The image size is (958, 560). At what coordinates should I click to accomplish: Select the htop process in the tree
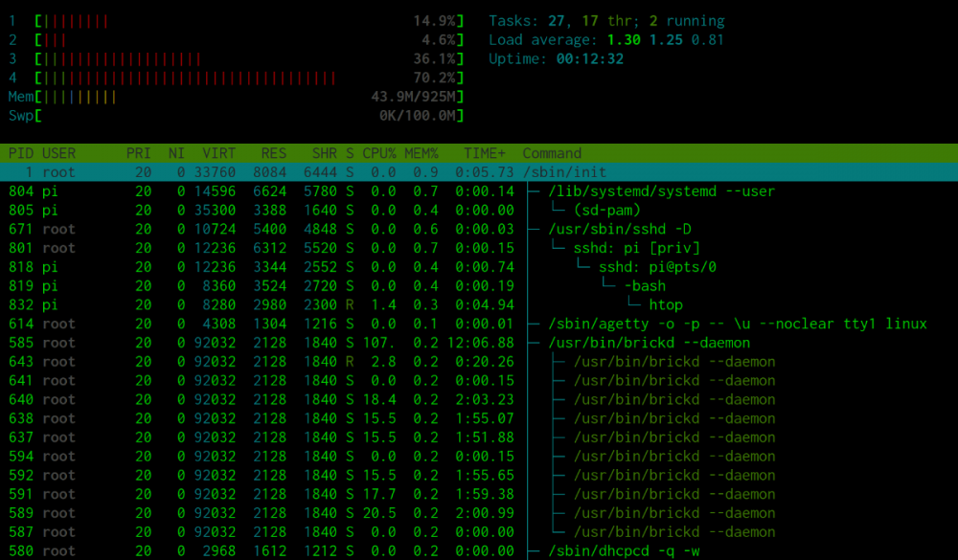click(666, 304)
